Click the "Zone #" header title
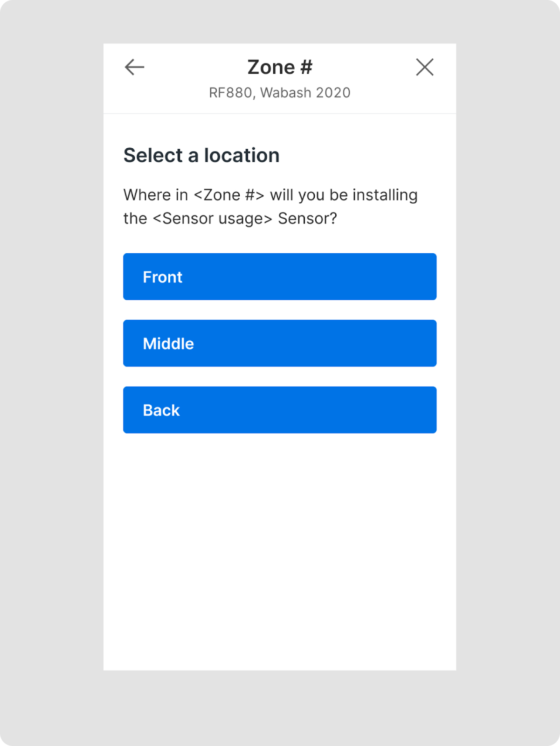This screenshot has height=746, width=560. click(280, 67)
